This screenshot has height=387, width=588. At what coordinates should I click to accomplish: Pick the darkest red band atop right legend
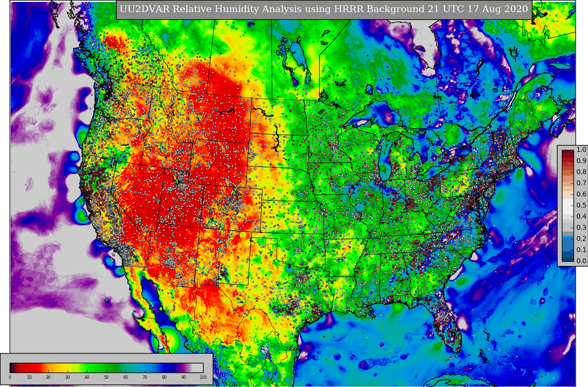click(568, 153)
